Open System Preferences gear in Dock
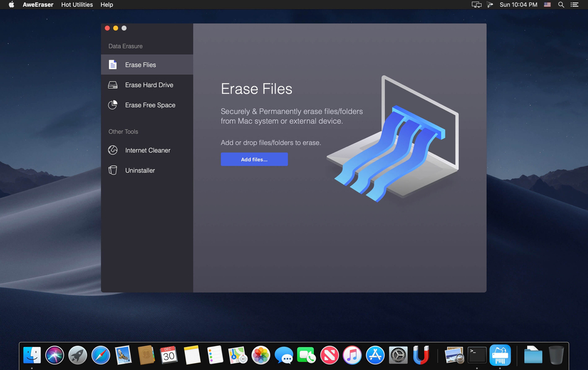 (x=398, y=355)
